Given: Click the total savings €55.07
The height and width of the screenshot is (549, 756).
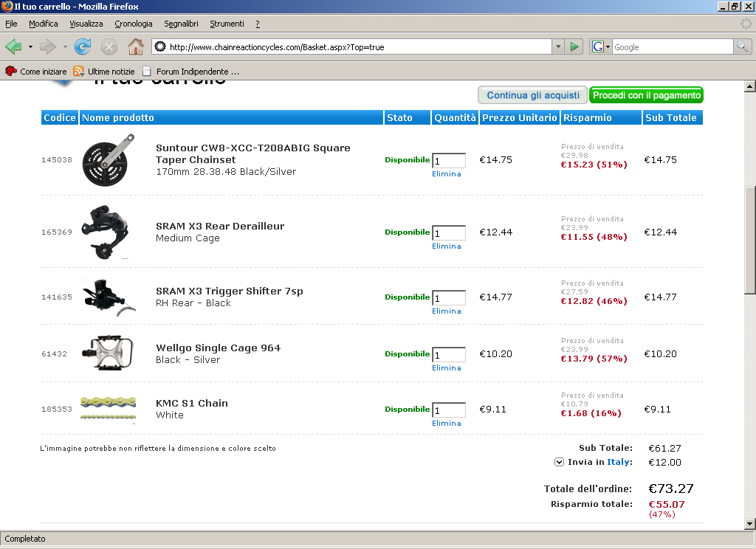Looking at the screenshot, I should tap(667, 504).
